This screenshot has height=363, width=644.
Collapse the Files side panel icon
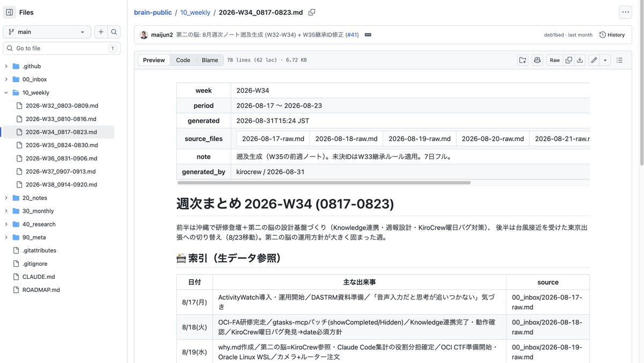pyautogui.click(x=9, y=12)
